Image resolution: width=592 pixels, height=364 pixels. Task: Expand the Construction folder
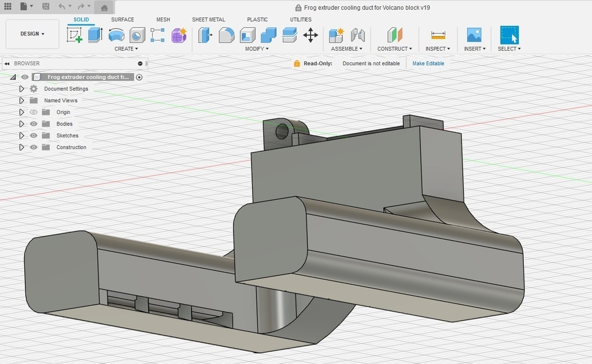point(21,147)
